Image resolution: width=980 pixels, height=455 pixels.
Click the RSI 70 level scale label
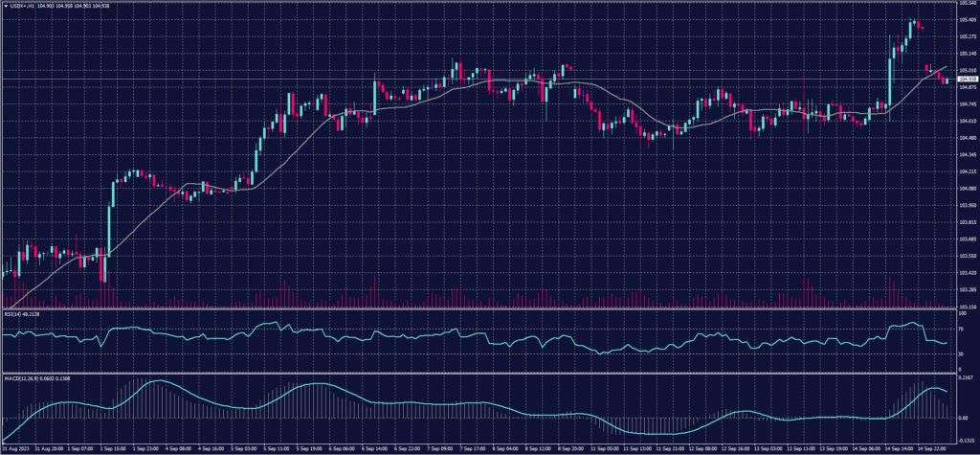point(960,328)
